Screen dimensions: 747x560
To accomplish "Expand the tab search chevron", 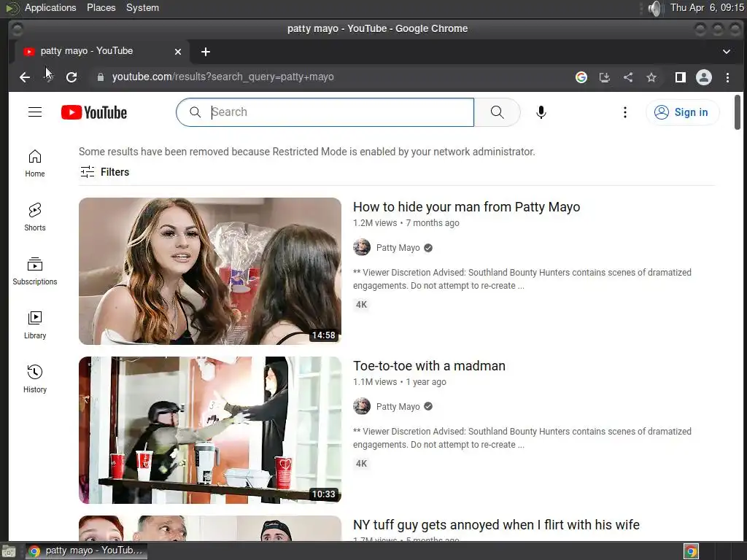I will point(726,52).
